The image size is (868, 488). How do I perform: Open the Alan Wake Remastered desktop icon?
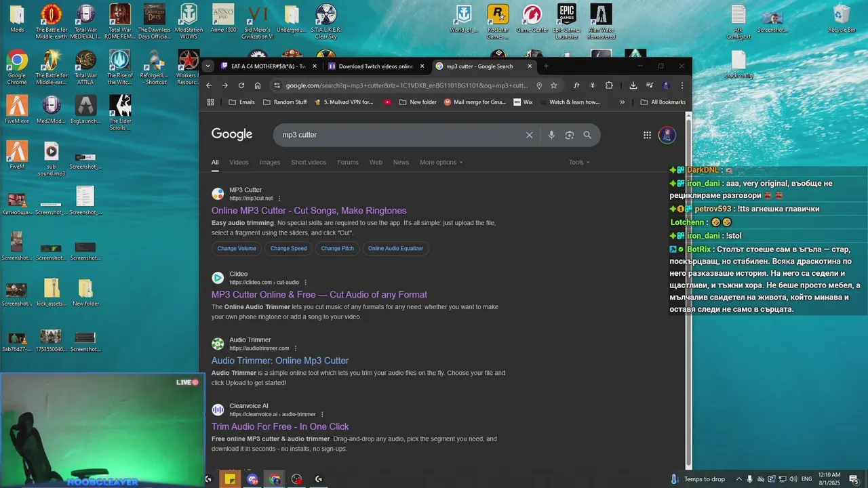pyautogui.click(x=601, y=22)
